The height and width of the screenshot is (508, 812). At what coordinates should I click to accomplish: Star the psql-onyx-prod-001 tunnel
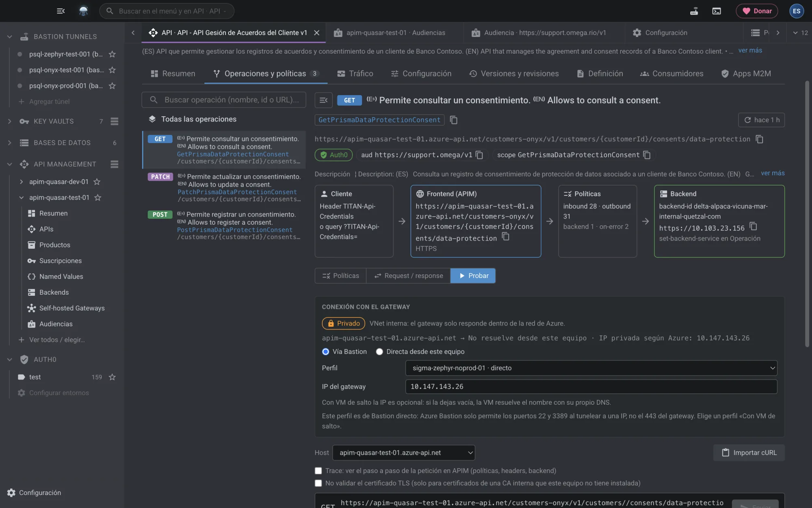(x=112, y=86)
